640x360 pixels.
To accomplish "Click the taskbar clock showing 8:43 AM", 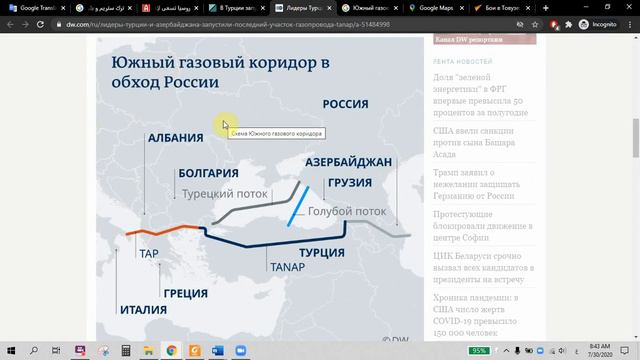I will point(600,351).
